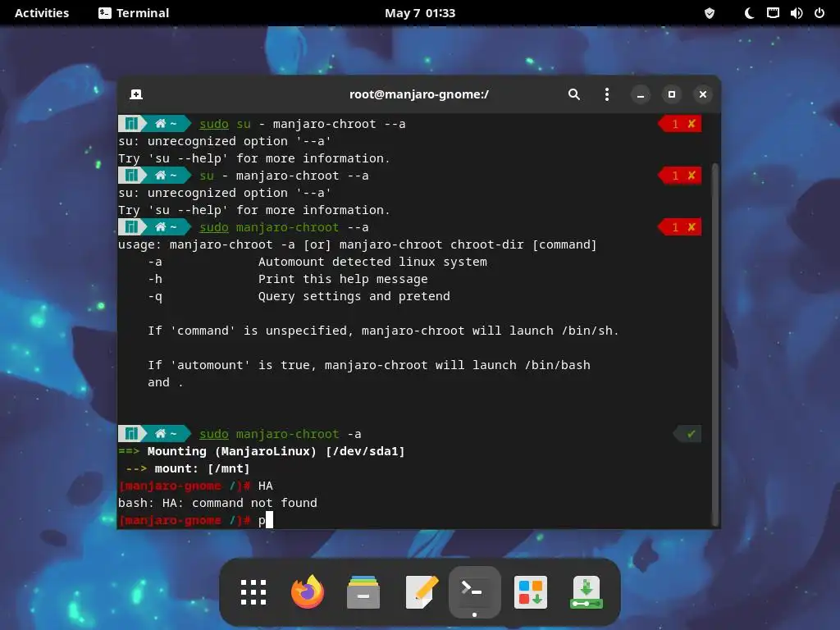This screenshot has width=840, height=630.
Task: Open Activities overview
Action: [x=42, y=13]
